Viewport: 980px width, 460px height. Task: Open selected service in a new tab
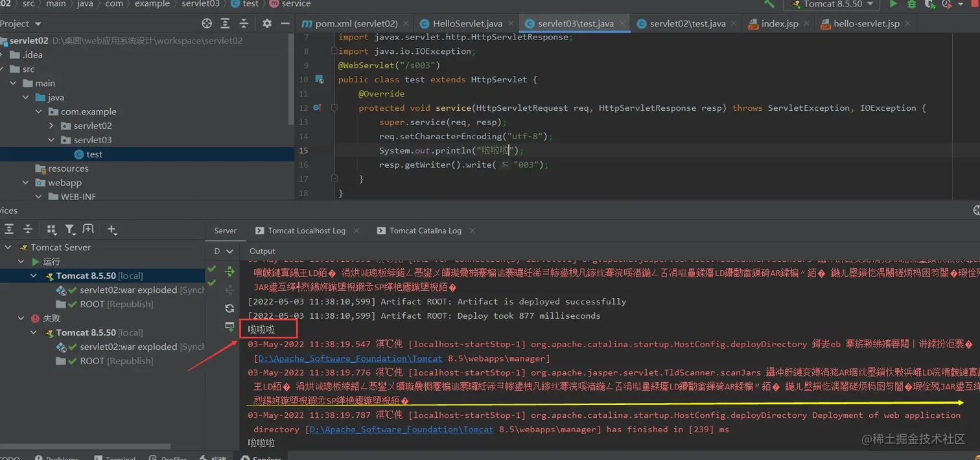coord(88,229)
